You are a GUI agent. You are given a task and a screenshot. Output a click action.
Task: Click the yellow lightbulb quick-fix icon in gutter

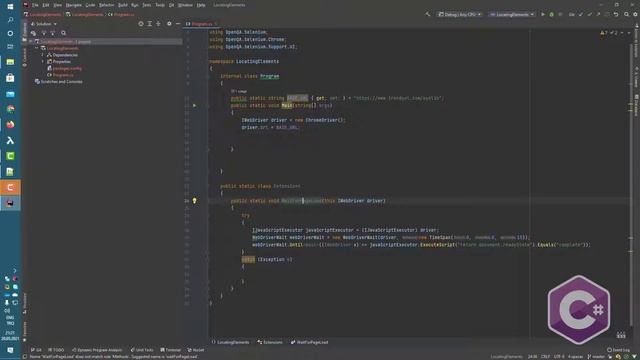coord(194,200)
